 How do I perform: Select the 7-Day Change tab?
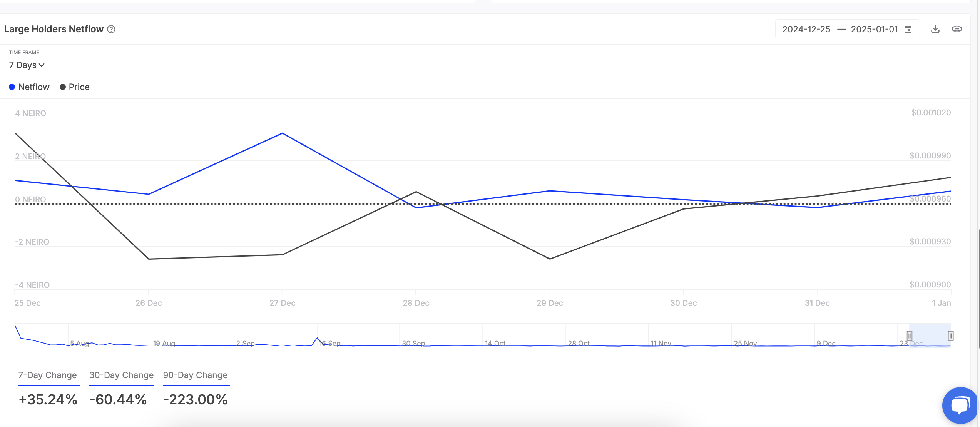coord(48,375)
